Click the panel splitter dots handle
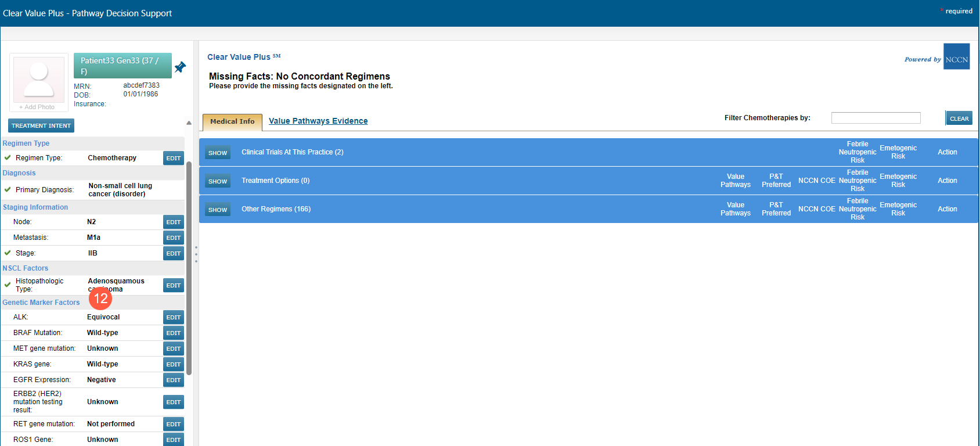 pos(196,254)
